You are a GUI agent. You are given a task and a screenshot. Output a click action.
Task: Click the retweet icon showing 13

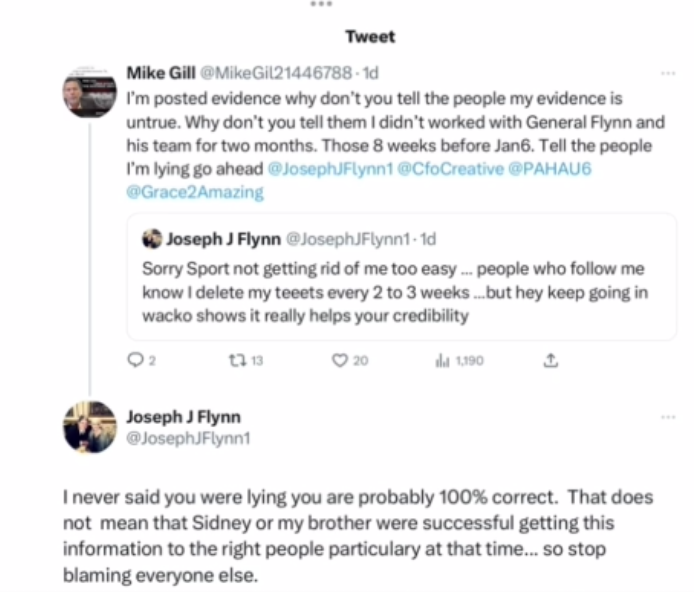click(236, 360)
